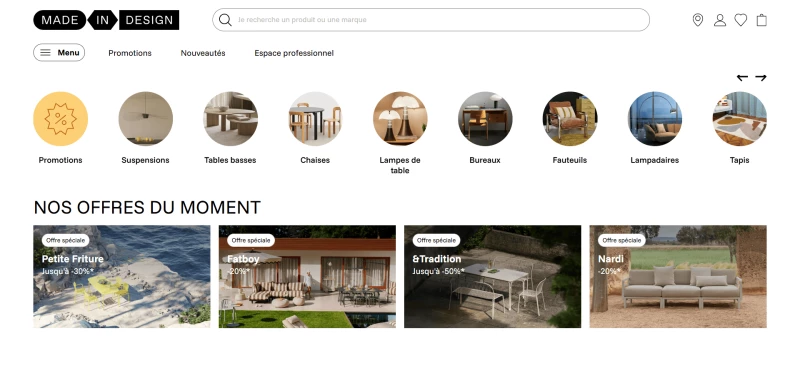800x366 pixels.
Task: Click the Suspensions text label
Action: pyautogui.click(x=145, y=160)
